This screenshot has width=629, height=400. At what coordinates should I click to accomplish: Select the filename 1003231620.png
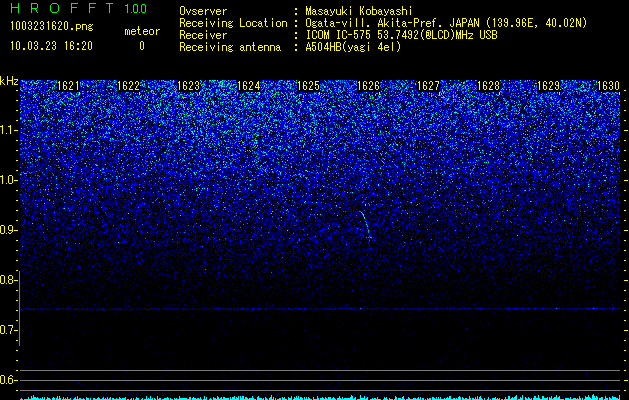(52, 26)
